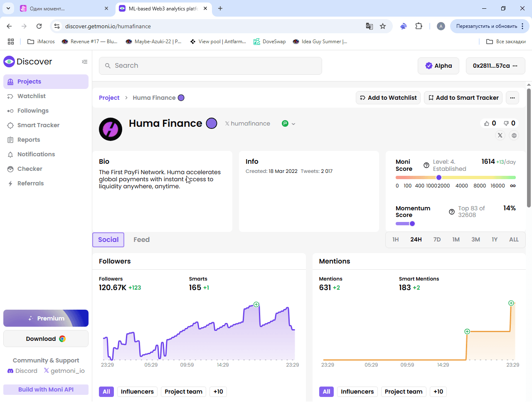
Task: Open Projects in sidebar
Action: [46, 81]
